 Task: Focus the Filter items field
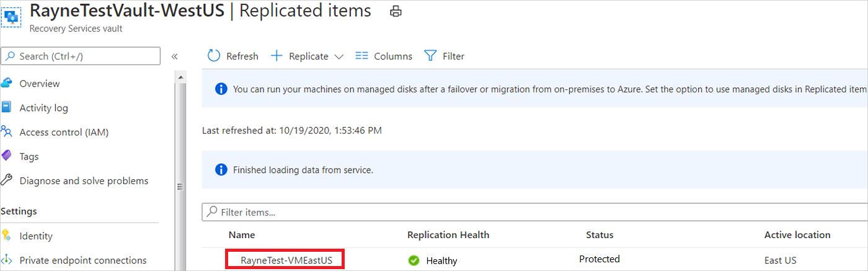point(533,212)
